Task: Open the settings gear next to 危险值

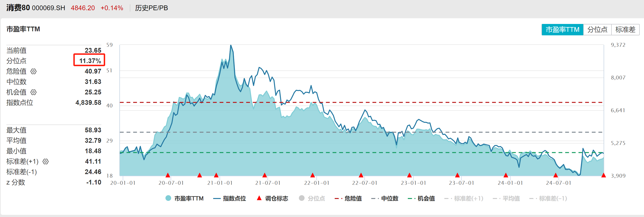Action: [33, 71]
